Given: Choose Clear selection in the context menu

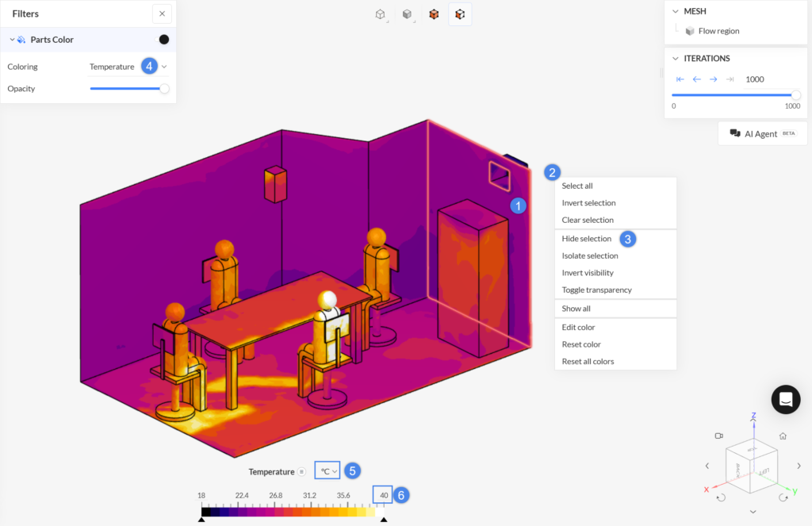Looking at the screenshot, I should tap(615, 221).
